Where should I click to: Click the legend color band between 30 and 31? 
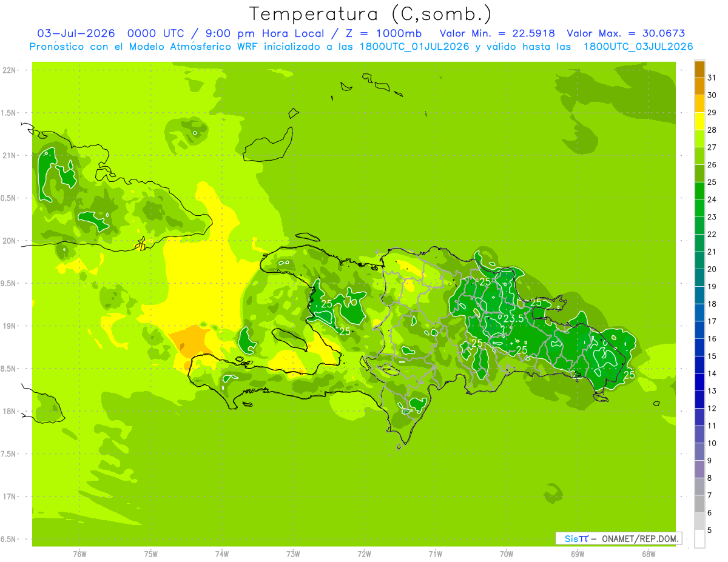(x=699, y=87)
